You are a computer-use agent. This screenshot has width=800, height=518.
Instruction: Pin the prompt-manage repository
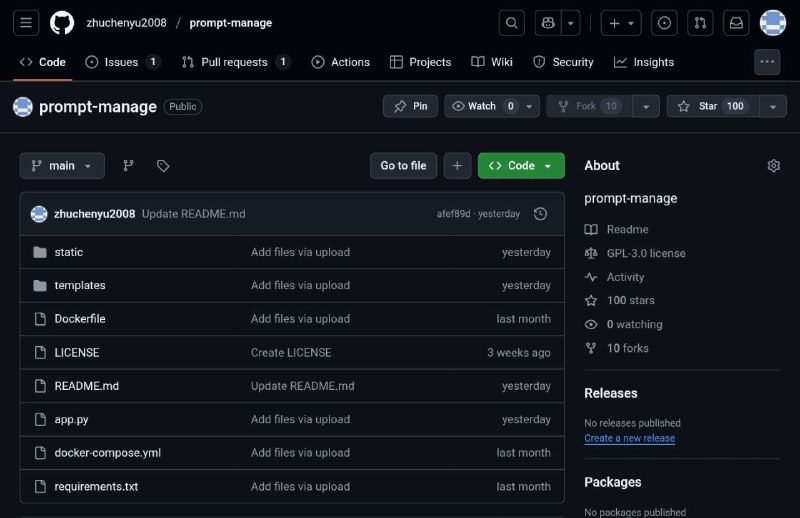coord(410,106)
